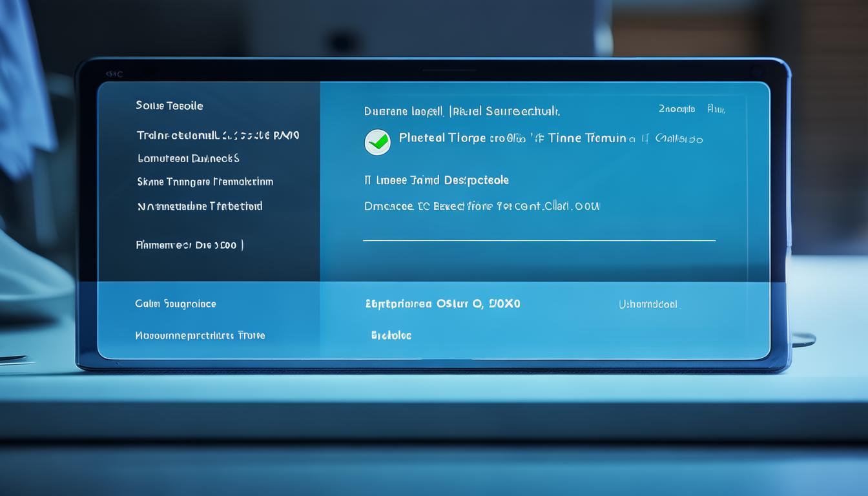The image size is (868, 496).
Task: Open the "Galun Seugroioce" bottom sidebar item
Action: point(175,304)
